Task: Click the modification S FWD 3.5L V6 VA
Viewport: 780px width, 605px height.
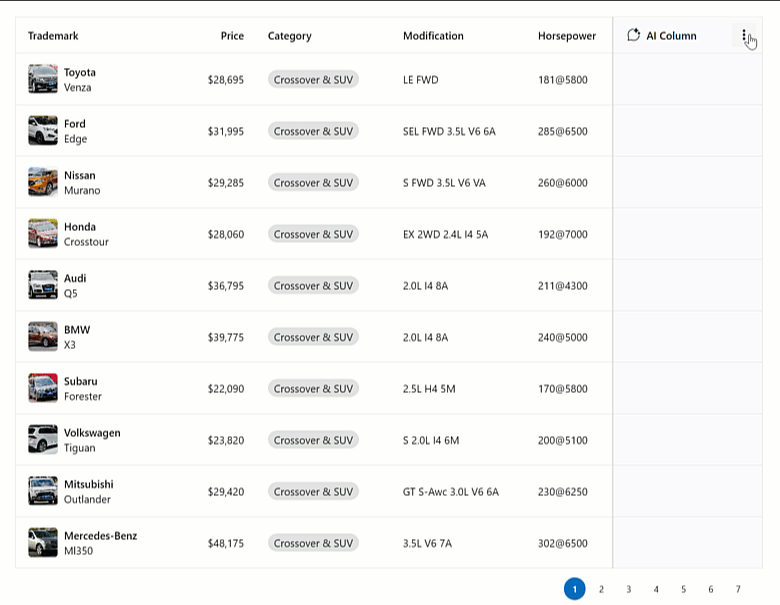Action: pos(444,183)
